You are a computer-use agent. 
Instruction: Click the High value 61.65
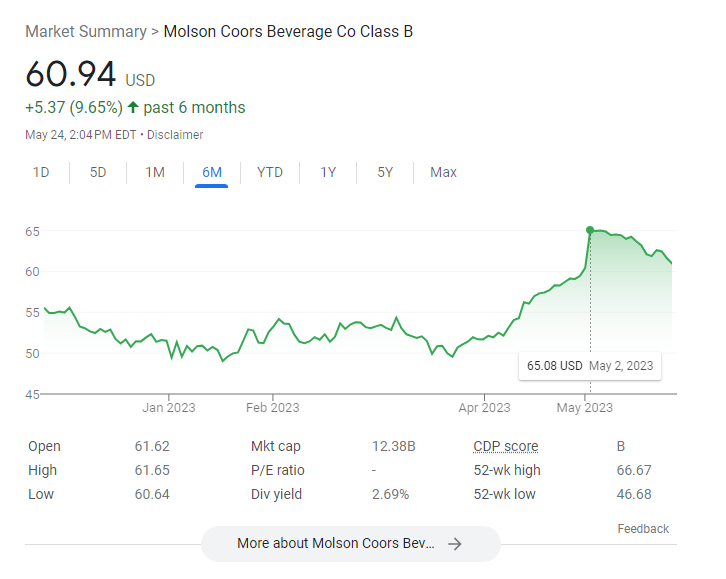click(152, 470)
